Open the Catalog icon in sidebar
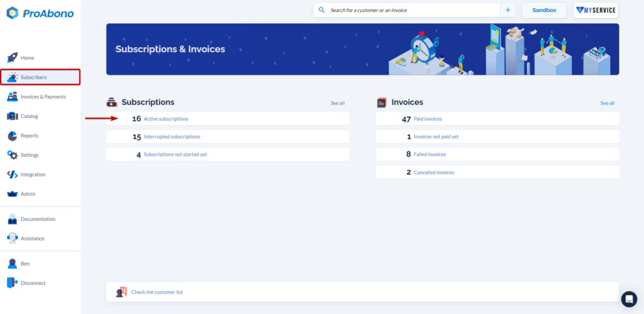644x314 pixels. click(13, 116)
